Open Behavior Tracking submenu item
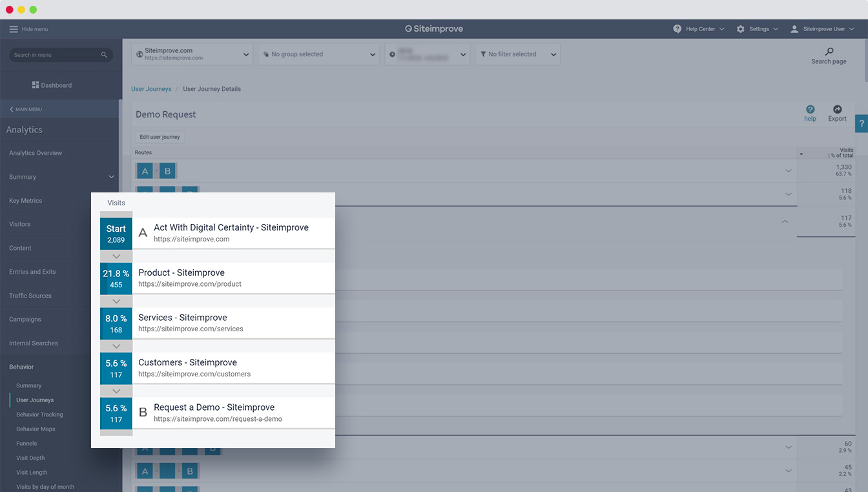 coord(39,415)
